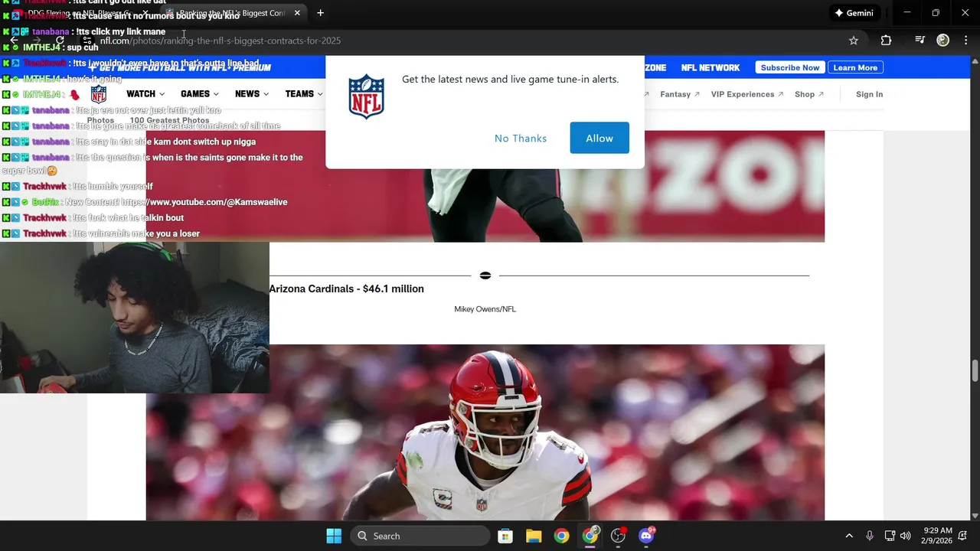The width and height of the screenshot is (980, 551).
Task: Expand the GAMES dropdown menu
Action: click(x=200, y=94)
